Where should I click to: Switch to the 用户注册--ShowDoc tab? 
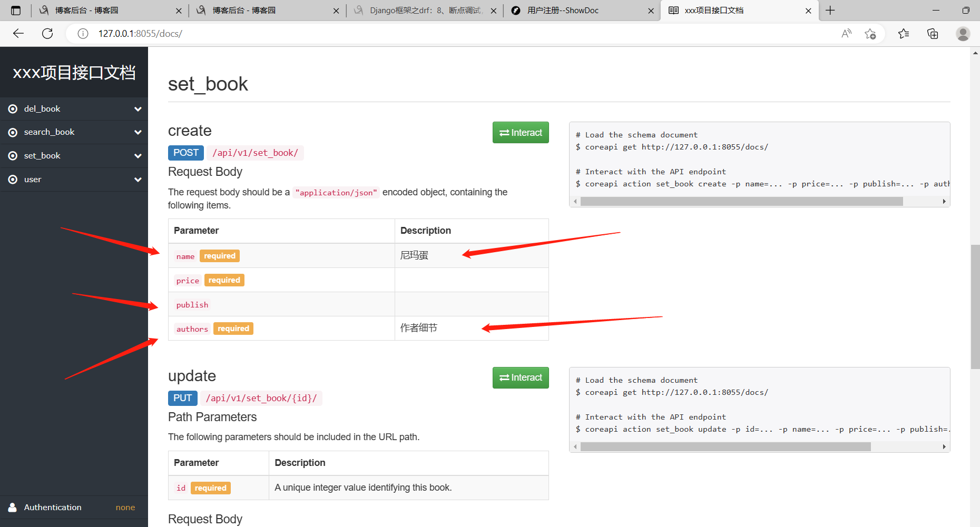coord(582,11)
